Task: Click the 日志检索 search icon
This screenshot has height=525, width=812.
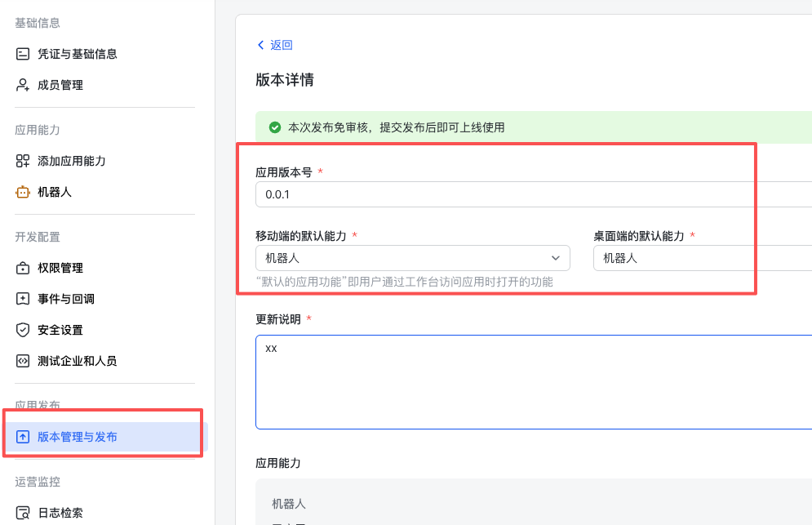Action: coord(23,514)
